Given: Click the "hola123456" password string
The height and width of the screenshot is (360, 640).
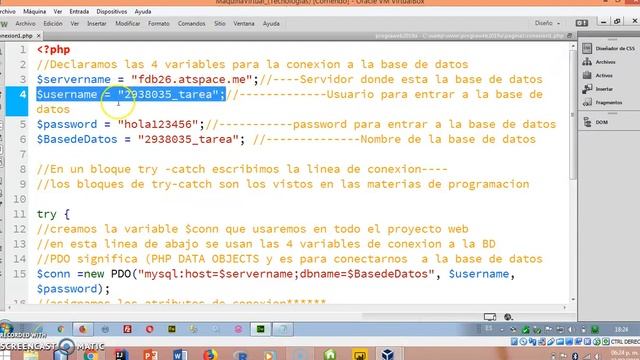Looking at the screenshot, I should [158, 124].
